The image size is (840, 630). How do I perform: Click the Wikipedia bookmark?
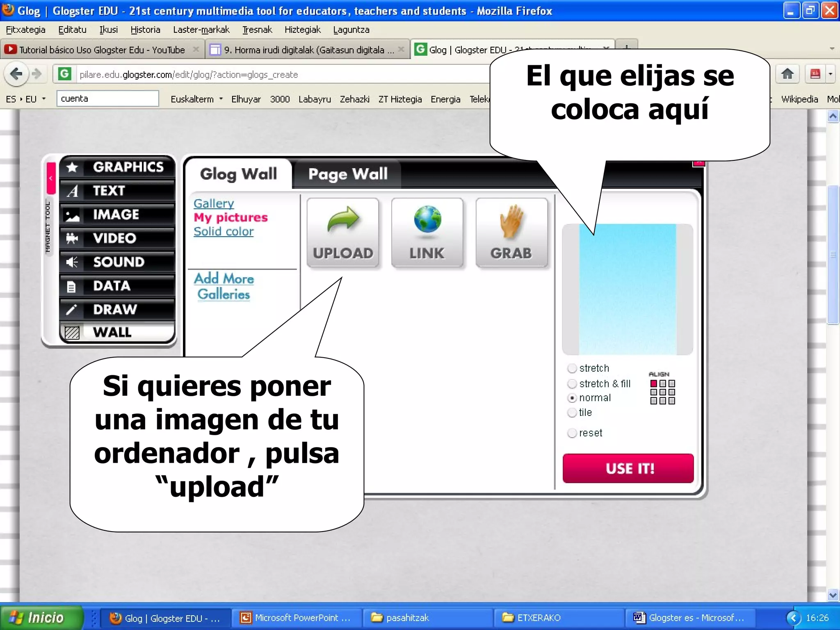click(x=799, y=99)
